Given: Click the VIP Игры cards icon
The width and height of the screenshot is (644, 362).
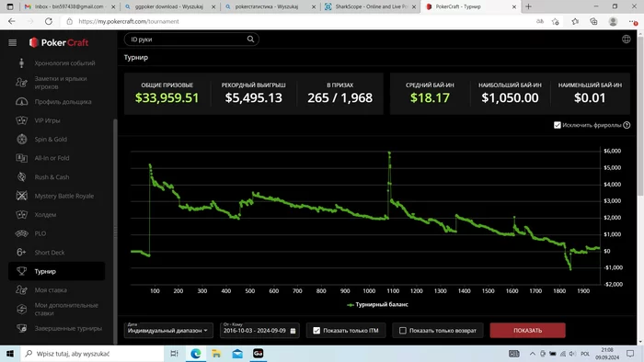Looking at the screenshot, I should 21,120.
